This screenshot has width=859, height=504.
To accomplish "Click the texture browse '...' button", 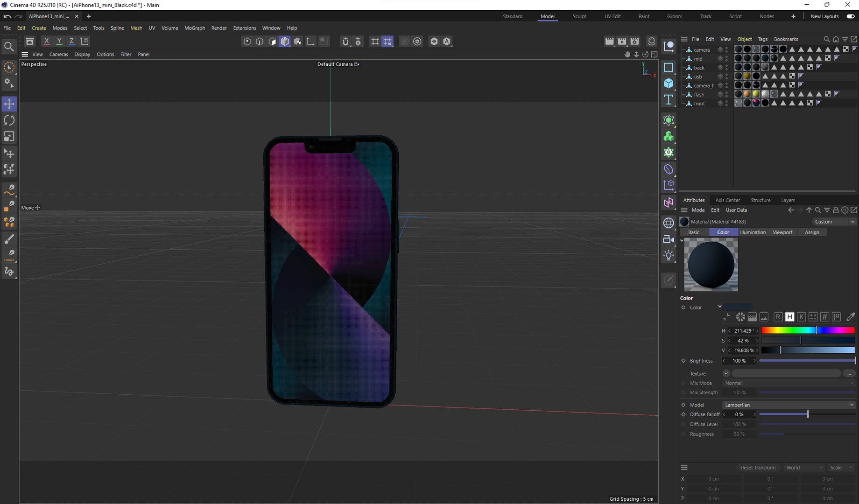I will [849, 373].
